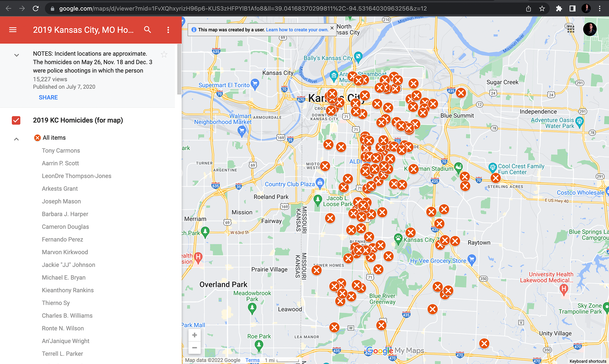Zoom out on the map
609x364 pixels.
pyautogui.click(x=194, y=348)
